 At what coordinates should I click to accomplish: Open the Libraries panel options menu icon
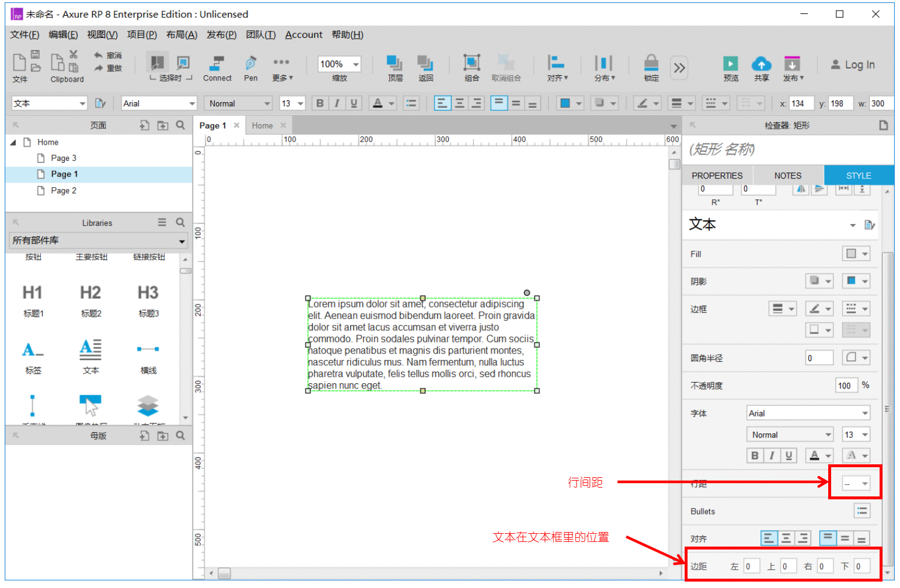(x=162, y=222)
